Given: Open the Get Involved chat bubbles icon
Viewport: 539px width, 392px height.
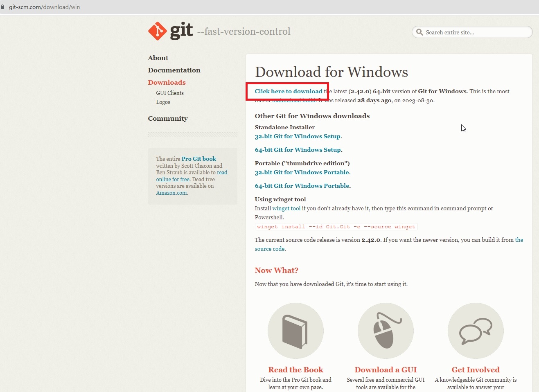Looking at the screenshot, I should click(x=476, y=331).
